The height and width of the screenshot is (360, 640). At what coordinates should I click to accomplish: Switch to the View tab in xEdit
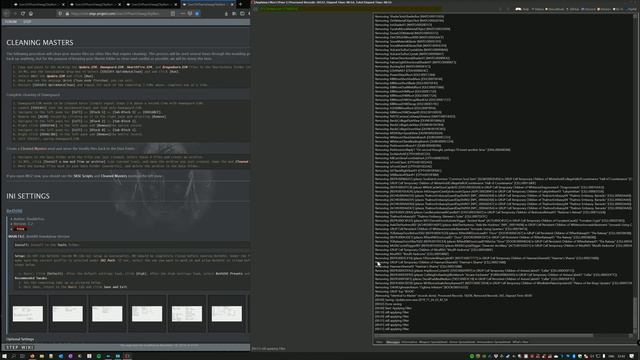pyautogui.click(x=379, y=342)
